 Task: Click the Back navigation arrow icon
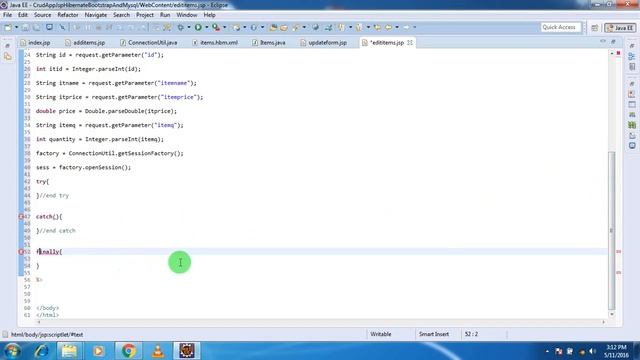tap(388, 27)
